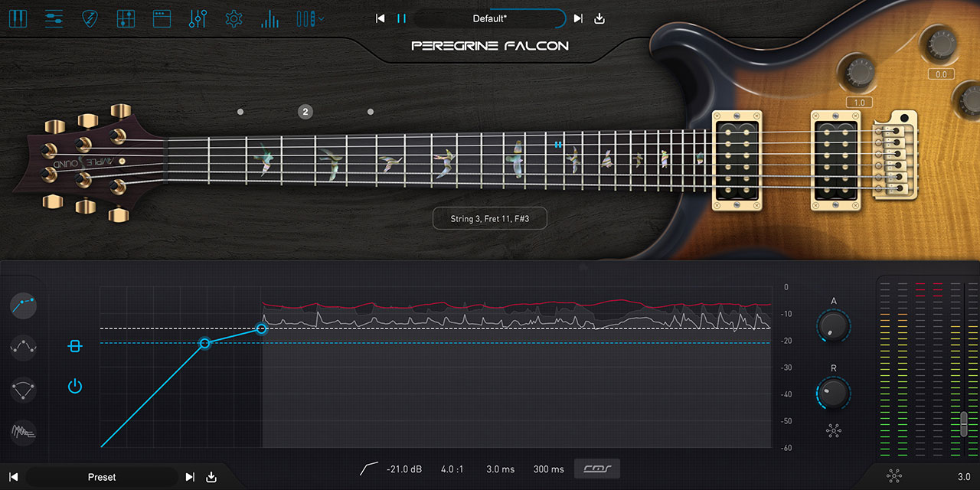Click the 3.0 ms attack value
Screen dimensions: 980x490
(500, 469)
